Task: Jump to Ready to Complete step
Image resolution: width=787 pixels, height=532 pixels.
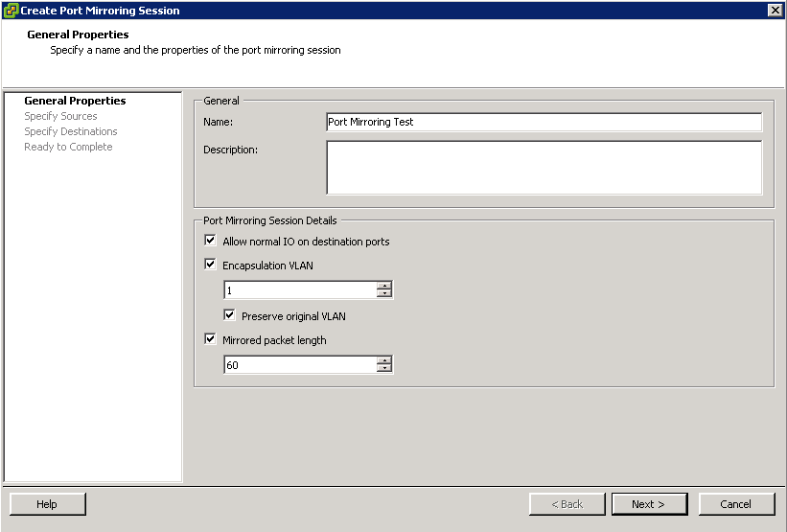Action: click(x=68, y=147)
